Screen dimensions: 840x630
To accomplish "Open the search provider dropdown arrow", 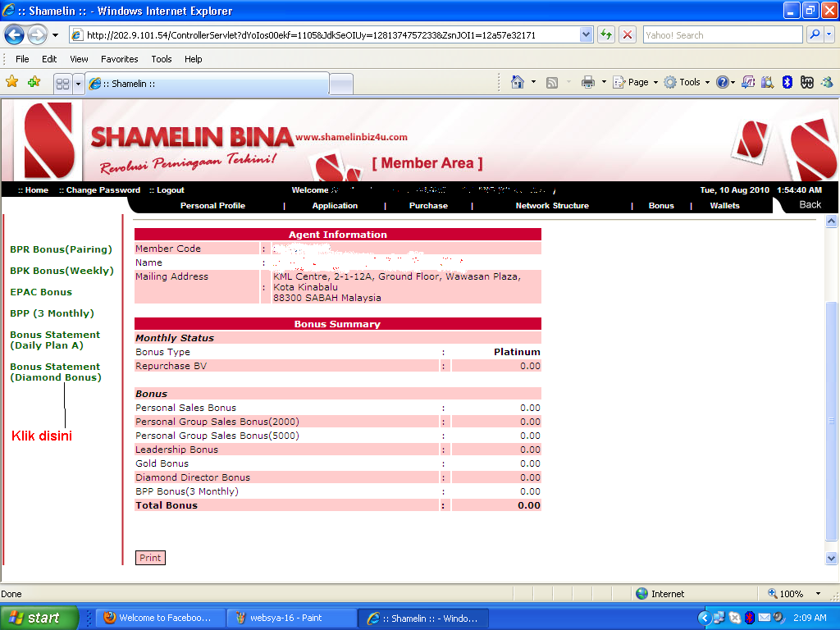I will click(x=829, y=34).
